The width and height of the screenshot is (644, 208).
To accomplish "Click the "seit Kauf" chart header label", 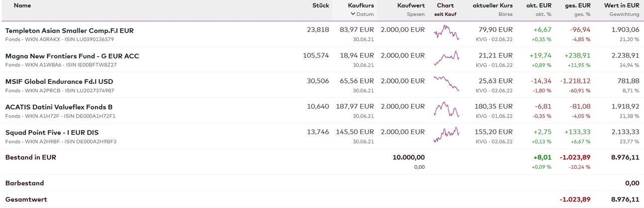I will pyautogui.click(x=445, y=15).
